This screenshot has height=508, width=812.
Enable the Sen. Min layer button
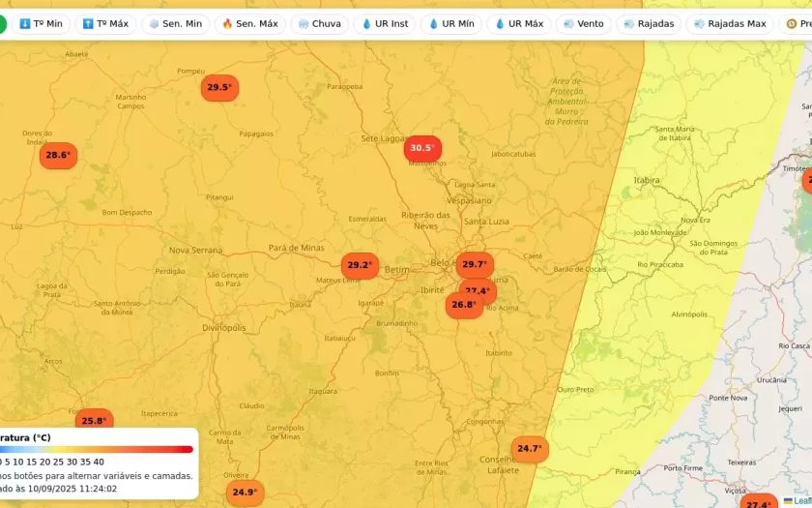[175, 23]
